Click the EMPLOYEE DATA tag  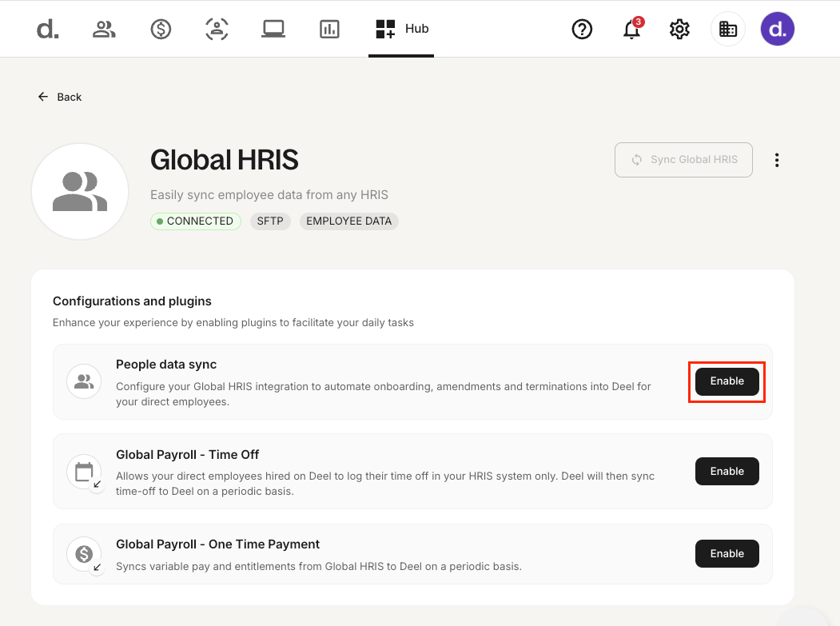pos(348,221)
